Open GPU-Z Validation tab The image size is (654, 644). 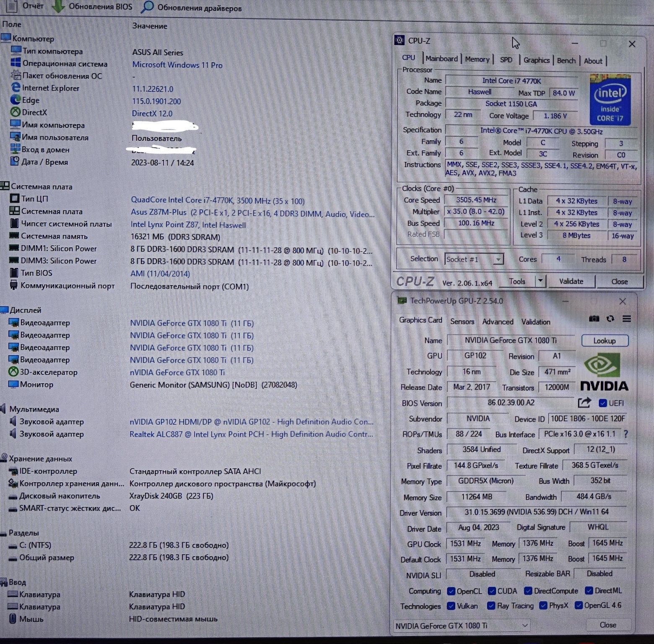(x=536, y=322)
